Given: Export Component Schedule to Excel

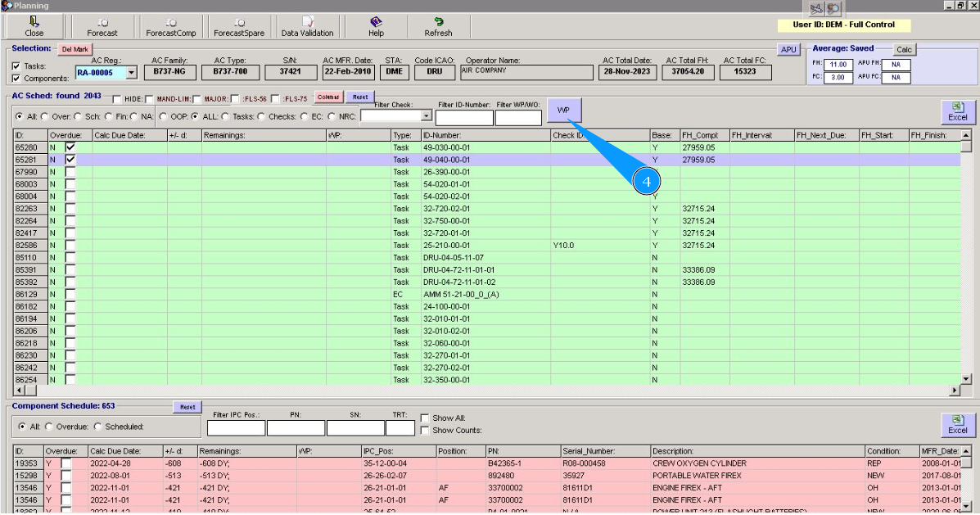Looking at the screenshot, I should 957,424.
